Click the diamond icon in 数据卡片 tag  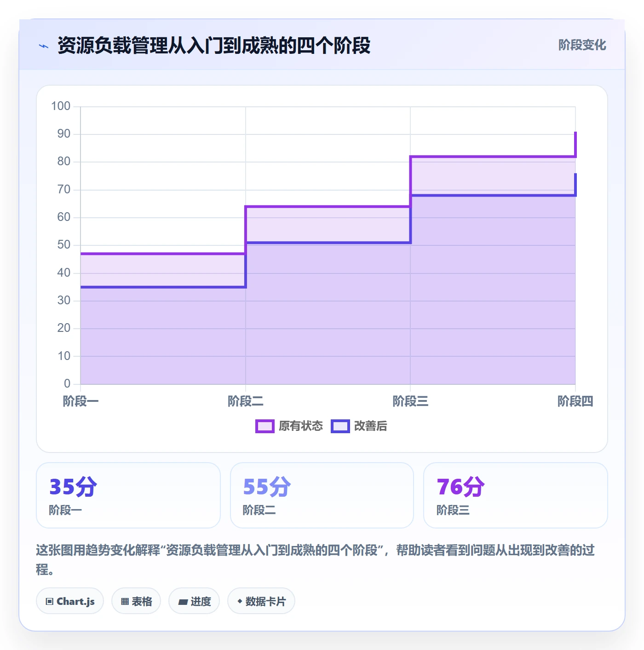(240, 601)
